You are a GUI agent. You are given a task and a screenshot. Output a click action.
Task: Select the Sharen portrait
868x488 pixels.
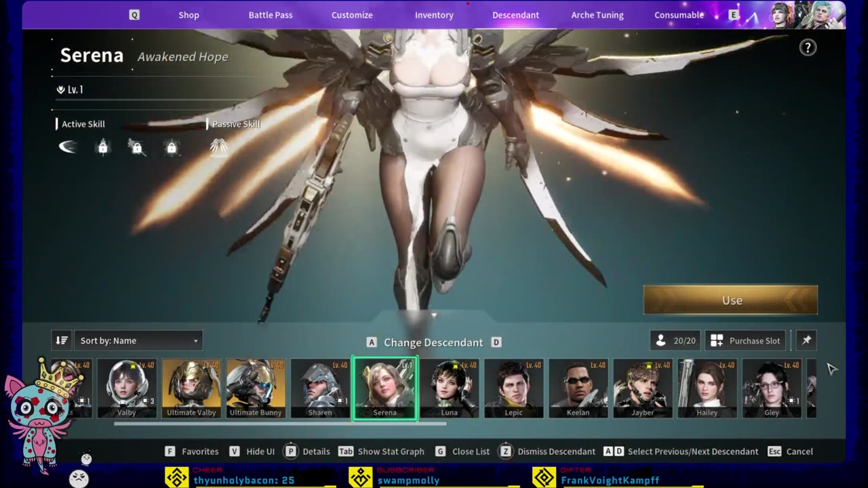tap(320, 388)
